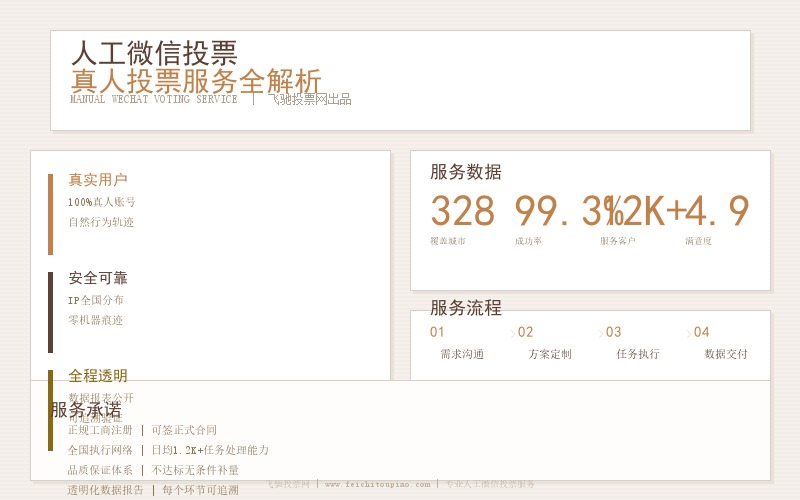
Task: Click the '4.9' satisfaction value
Action: pyautogui.click(x=717, y=210)
